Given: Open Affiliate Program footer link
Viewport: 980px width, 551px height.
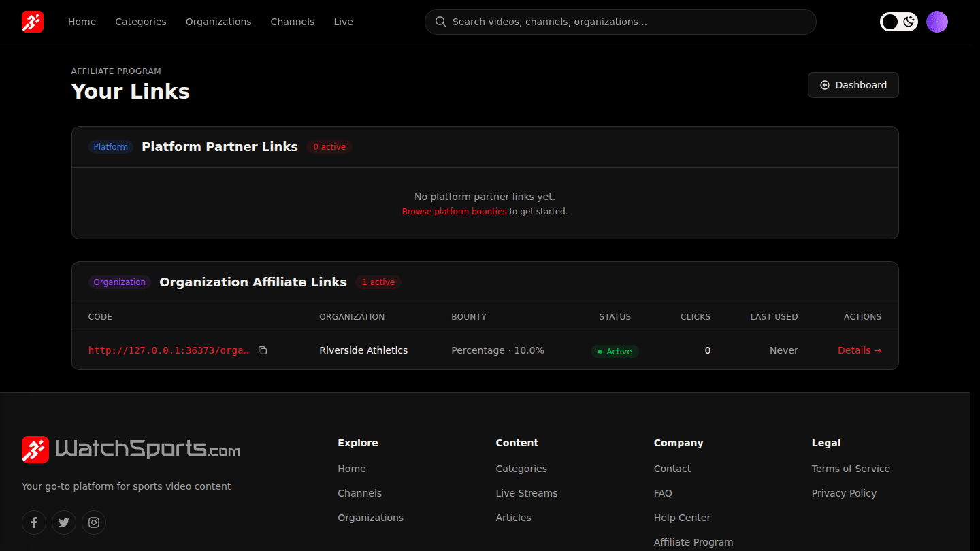Looking at the screenshot, I should coord(693,542).
